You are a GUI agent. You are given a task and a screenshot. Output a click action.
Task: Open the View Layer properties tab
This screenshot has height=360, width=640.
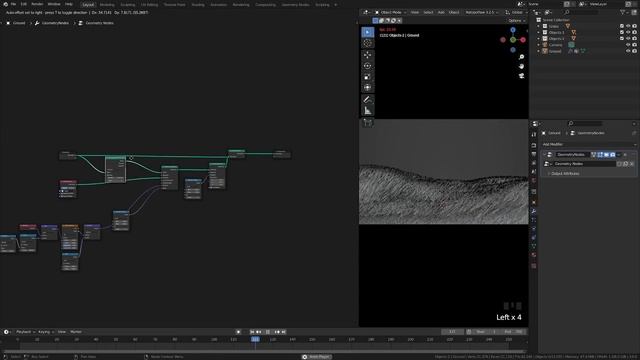click(x=533, y=163)
